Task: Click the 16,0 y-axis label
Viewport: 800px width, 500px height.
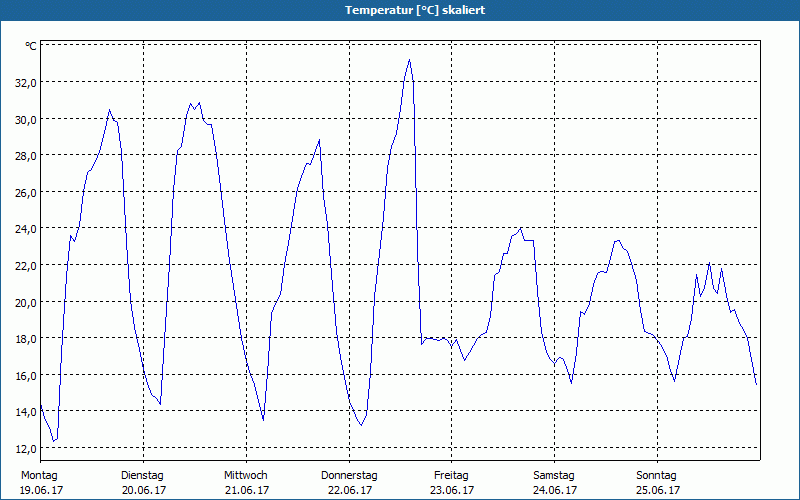Action: coord(26,376)
